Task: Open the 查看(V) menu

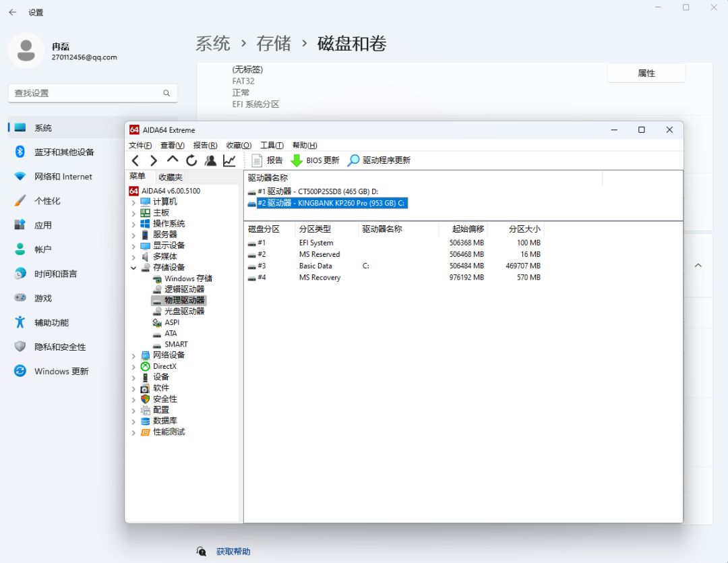Action: tap(173, 146)
